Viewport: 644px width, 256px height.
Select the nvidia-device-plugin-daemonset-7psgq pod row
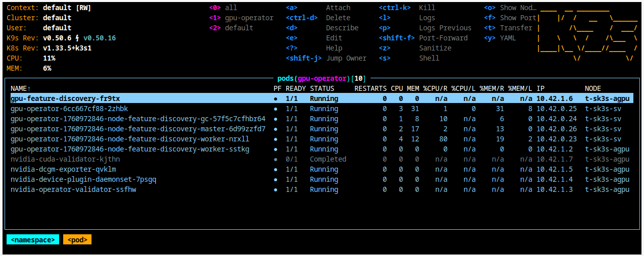[83, 179]
